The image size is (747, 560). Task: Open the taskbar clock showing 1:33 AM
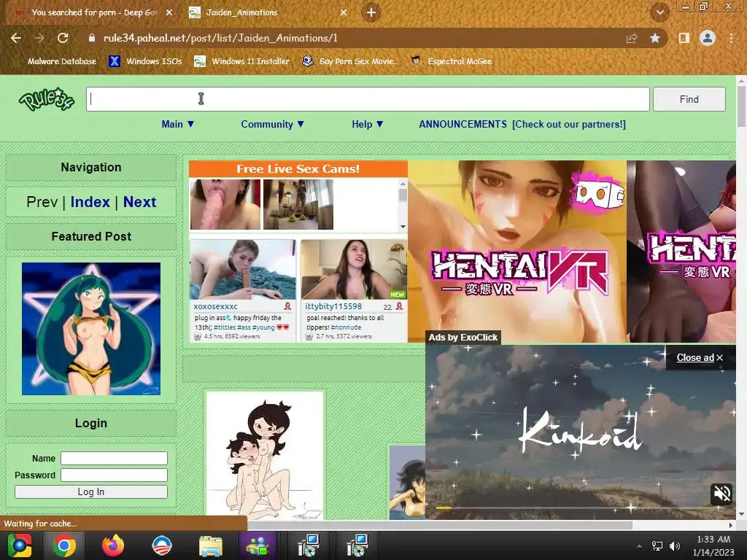point(713,545)
